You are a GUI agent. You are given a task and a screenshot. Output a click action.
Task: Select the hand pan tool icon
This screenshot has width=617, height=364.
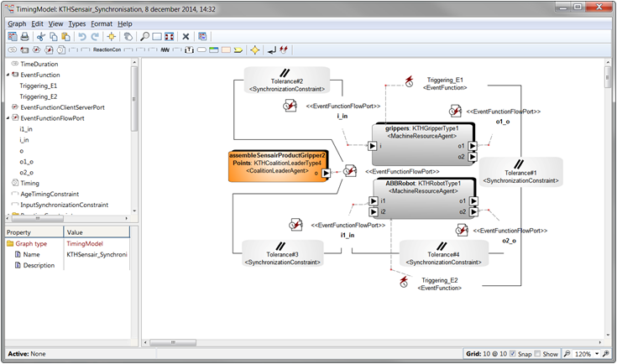[128, 37]
